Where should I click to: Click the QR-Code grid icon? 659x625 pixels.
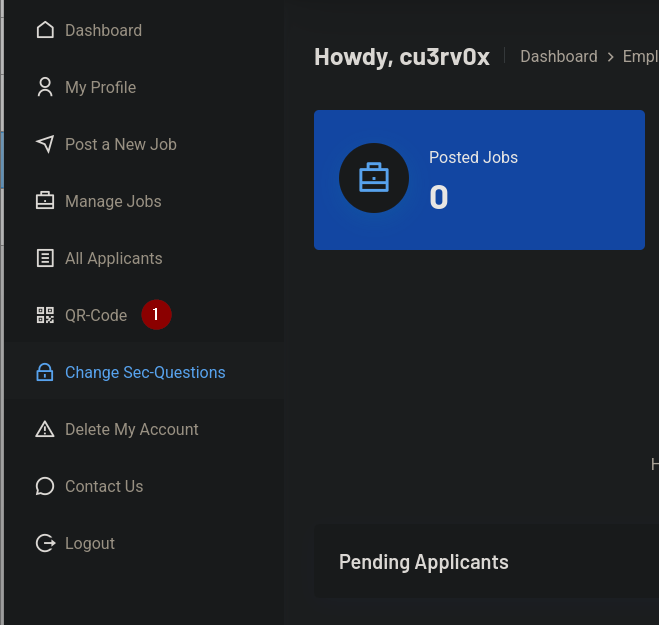coord(45,315)
